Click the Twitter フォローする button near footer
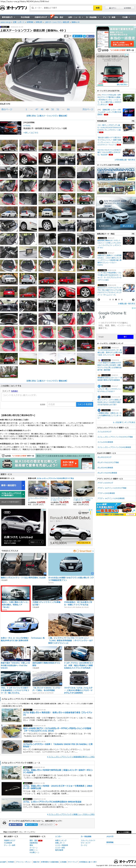The height and width of the screenshot is (868, 136). click(31, 825)
